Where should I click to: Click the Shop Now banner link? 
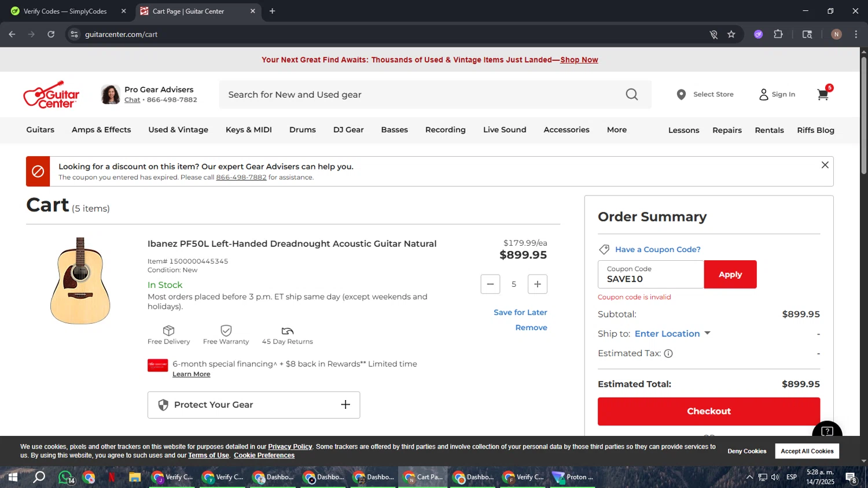579,60
